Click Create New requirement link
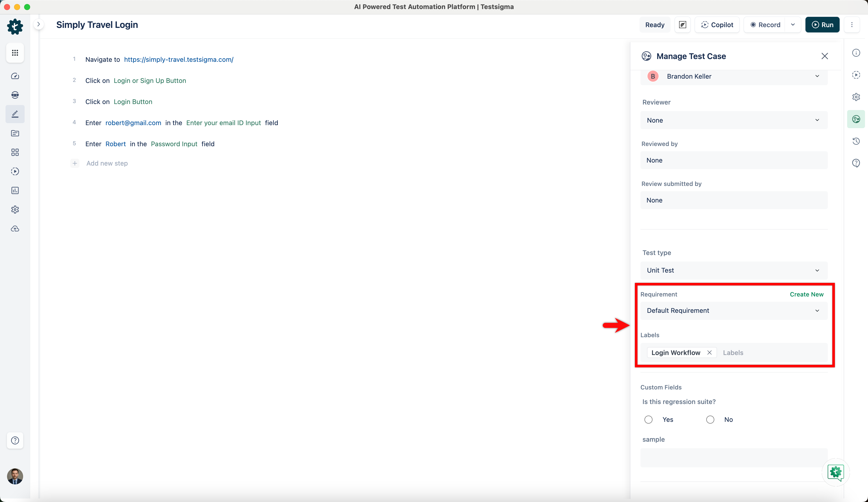 coord(806,294)
